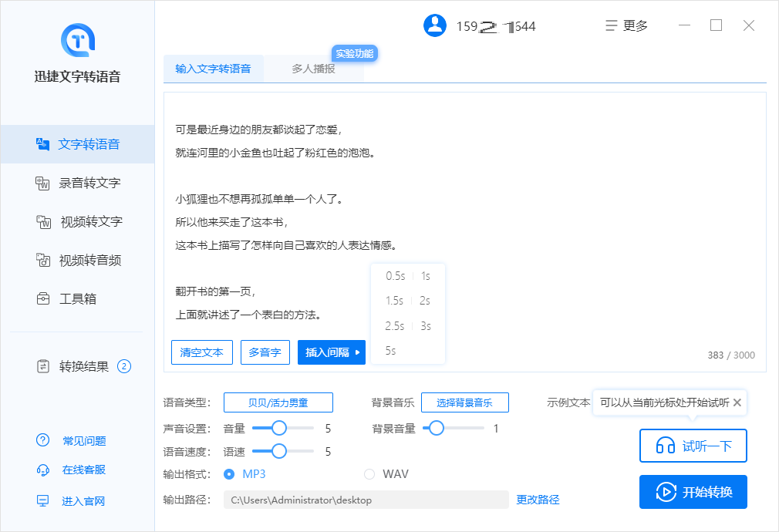The image size is (779, 532).
Task: Open the voice type 贝贝/活力男童 selector
Action: pyautogui.click(x=278, y=402)
